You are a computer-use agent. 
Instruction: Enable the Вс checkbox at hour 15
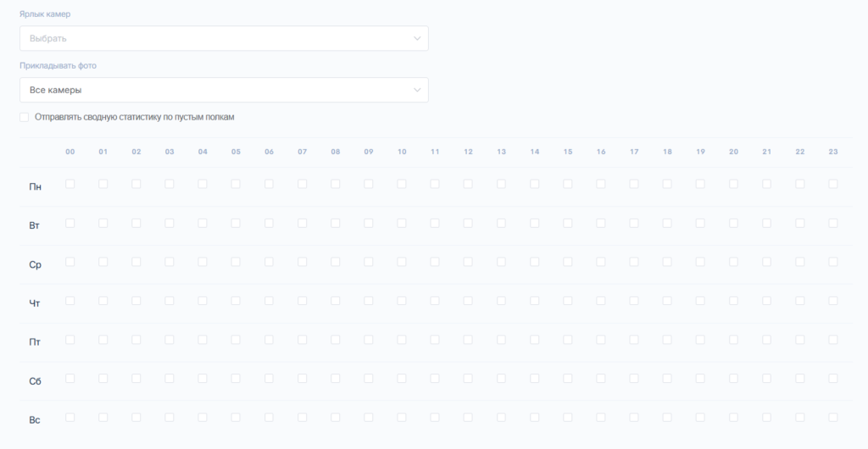point(568,418)
